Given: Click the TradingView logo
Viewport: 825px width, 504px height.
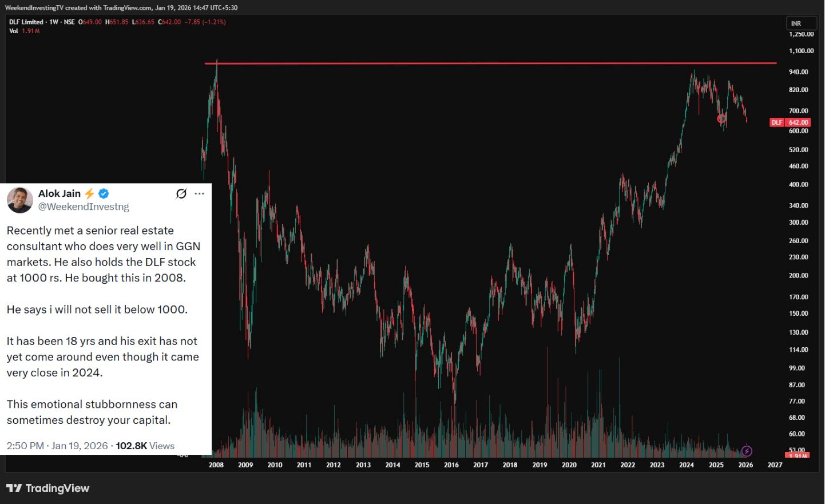Looking at the screenshot, I should pos(48,488).
